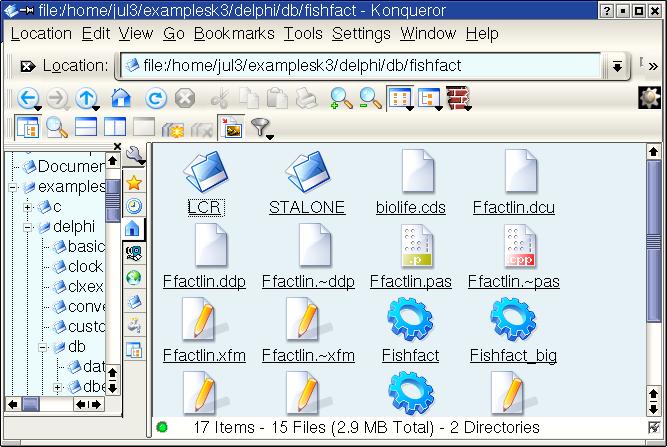Select Bookmarks star sidebar tab
Image resolution: width=667 pixels, height=447 pixels.
(134, 183)
